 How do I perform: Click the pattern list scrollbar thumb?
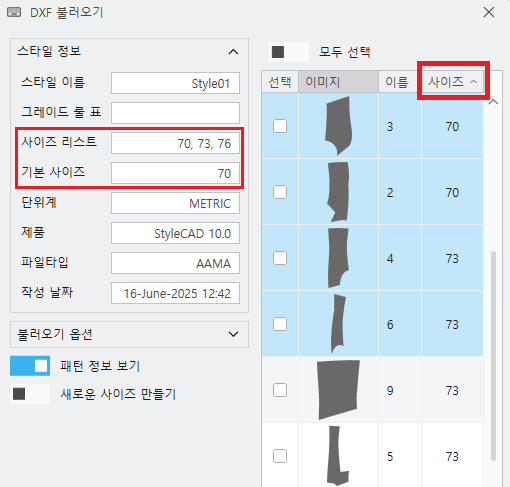(493, 356)
